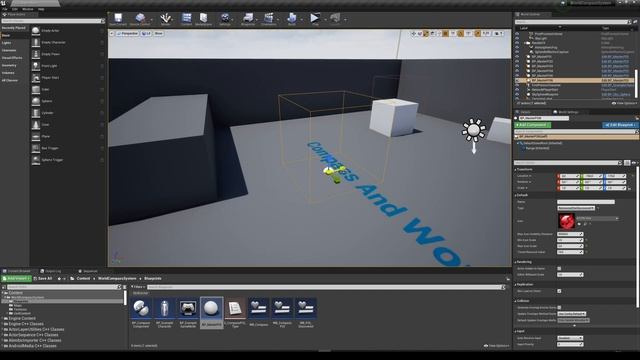This screenshot has height=360, width=640.
Task: Click the Save All button
Action: 42,278
